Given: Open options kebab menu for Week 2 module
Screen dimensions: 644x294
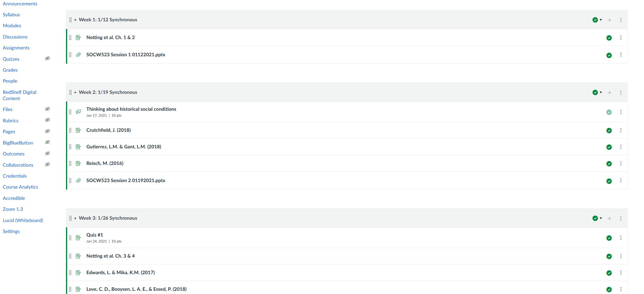Looking at the screenshot, I should pos(621,93).
